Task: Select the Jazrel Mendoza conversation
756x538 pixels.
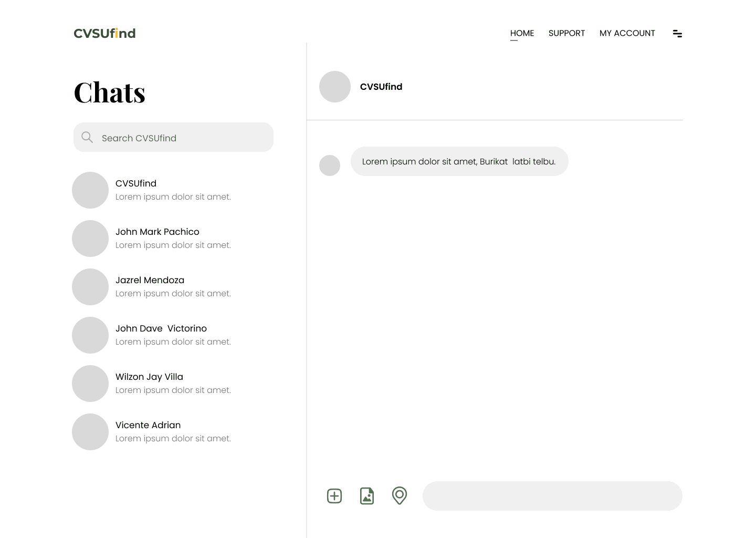Action: 150,280
